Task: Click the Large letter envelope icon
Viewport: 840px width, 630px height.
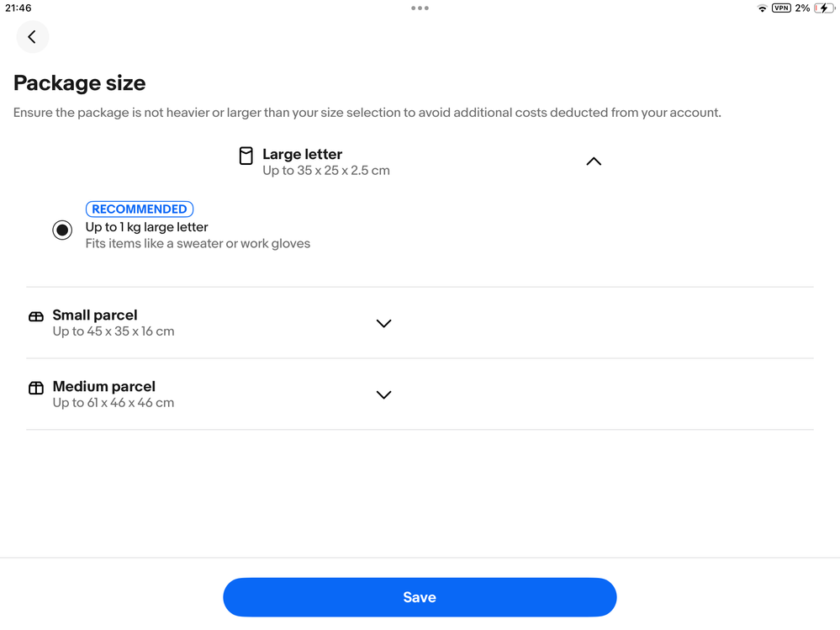Action: click(246, 156)
